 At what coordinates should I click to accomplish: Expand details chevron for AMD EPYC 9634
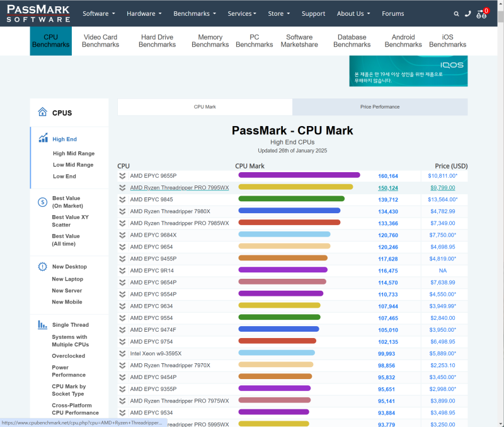122,307
